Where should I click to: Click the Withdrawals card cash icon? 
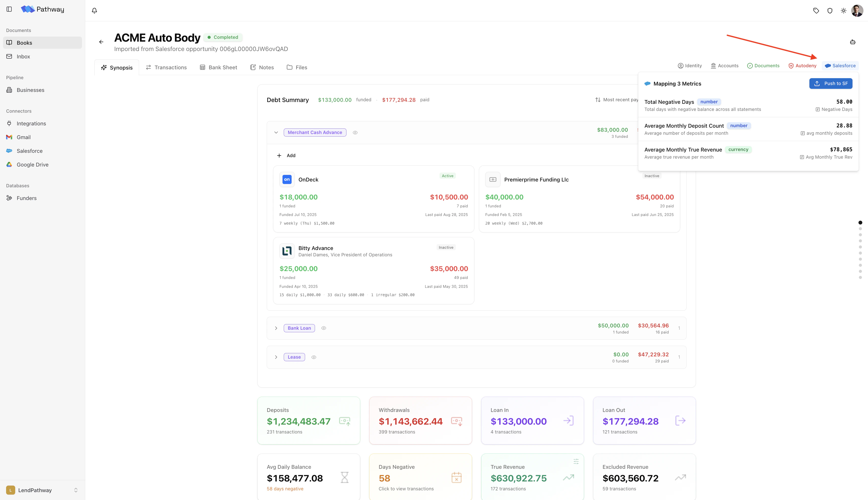[x=457, y=421]
